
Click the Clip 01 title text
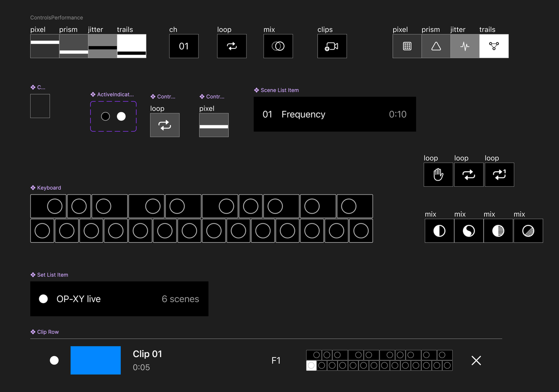(x=148, y=354)
